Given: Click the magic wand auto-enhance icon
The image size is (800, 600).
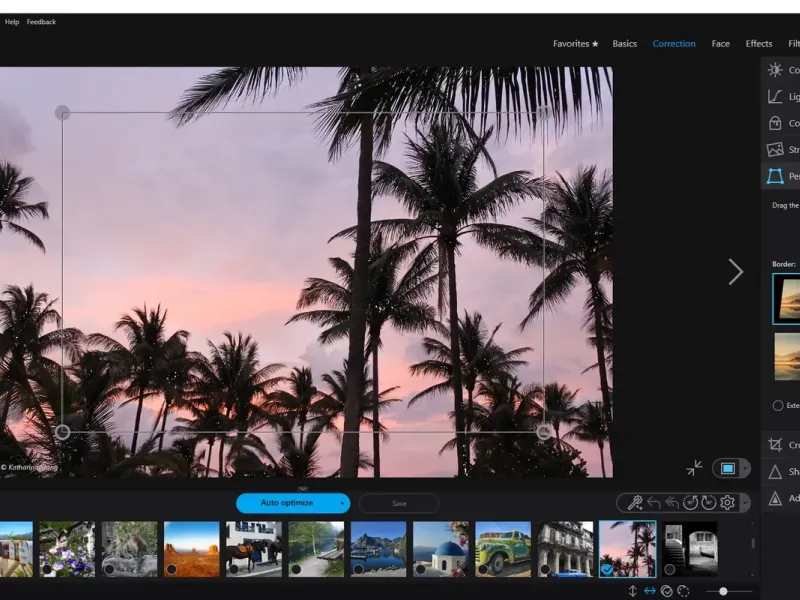Looking at the screenshot, I should [x=635, y=503].
